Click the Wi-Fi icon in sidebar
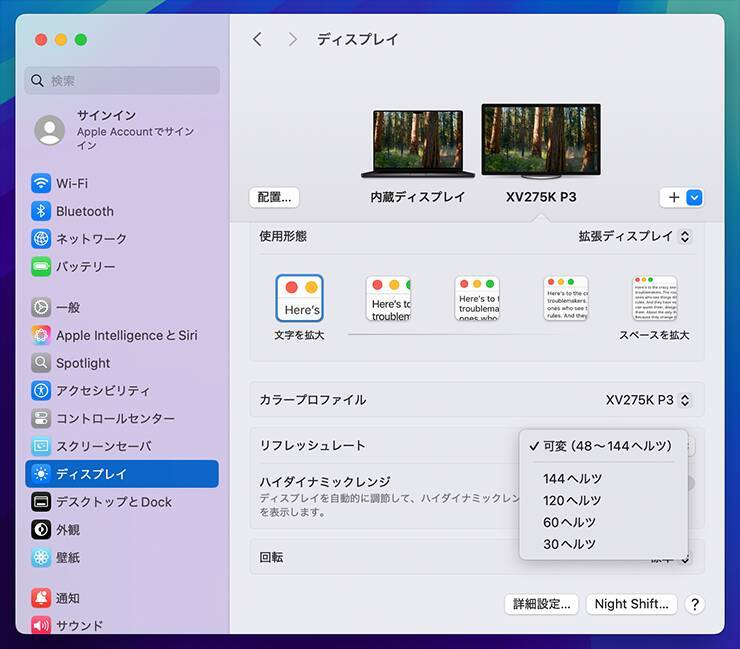Screen dimensions: 740x649 coord(41,184)
